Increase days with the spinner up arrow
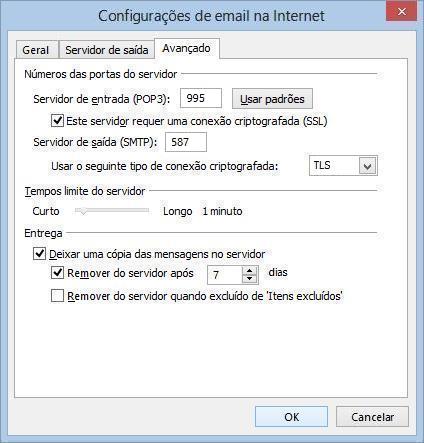Viewport: 424px width, 443px height. (250, 270)
